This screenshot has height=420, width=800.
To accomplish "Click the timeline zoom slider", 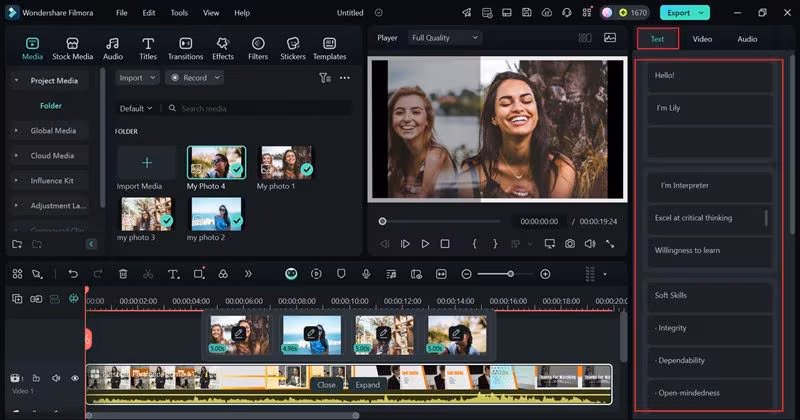I will point(505,274).
